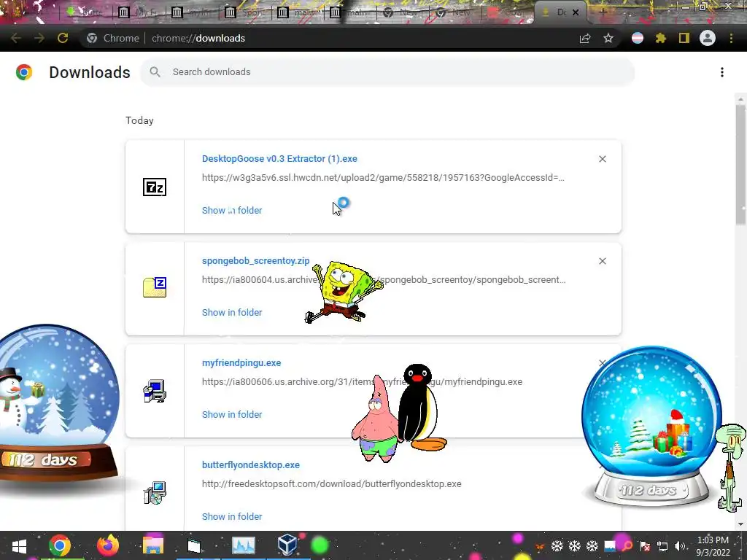Screen dimensions: 747x560
Task: Share this page icon in address bar
Action: [x=585, y=38]
